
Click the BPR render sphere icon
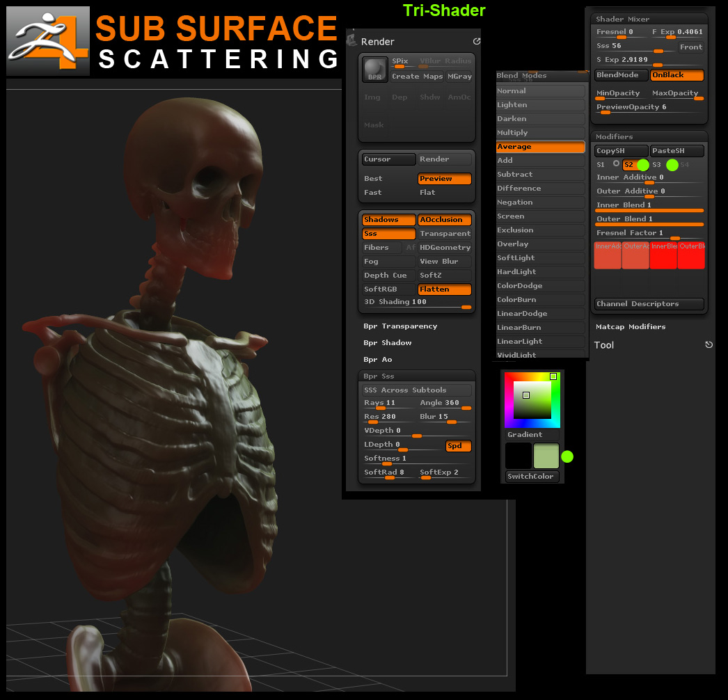pyautogui.click(x=374, y=70)
